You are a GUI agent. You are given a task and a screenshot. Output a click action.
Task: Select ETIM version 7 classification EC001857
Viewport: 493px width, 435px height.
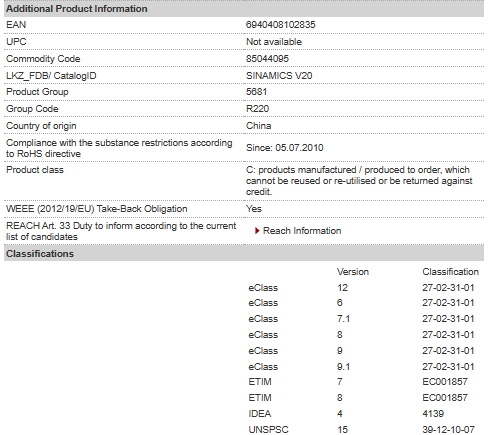[x=445, y=382]
